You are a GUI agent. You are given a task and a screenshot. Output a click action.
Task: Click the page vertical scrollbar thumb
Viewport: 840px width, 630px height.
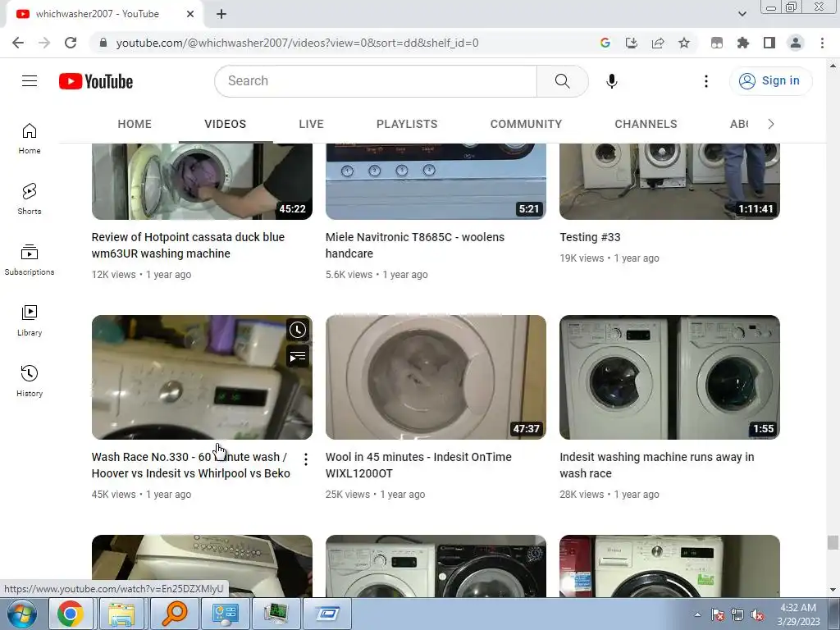pos(833,542)
